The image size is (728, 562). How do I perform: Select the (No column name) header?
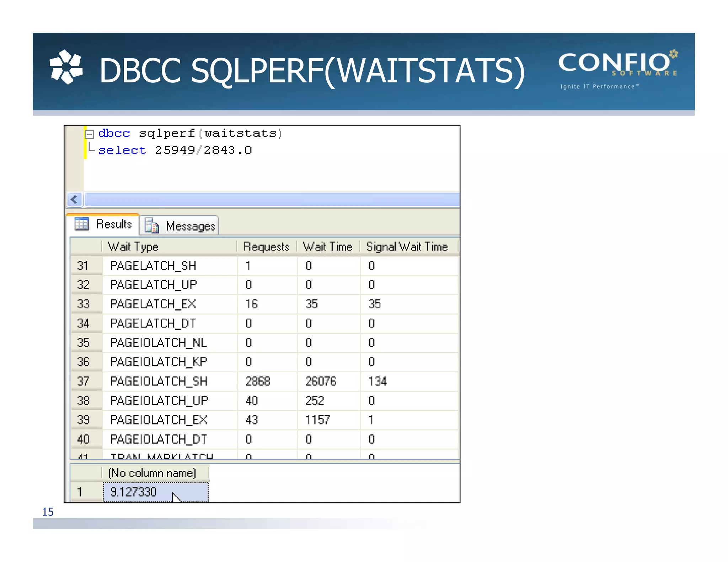pyautogui.click(x=155, y=473)
